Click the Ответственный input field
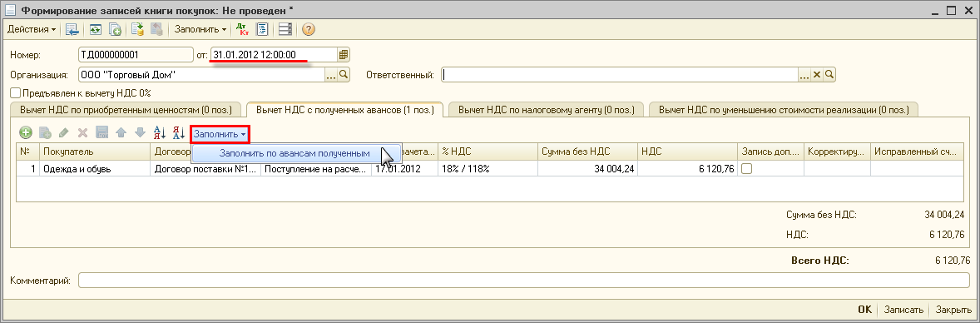 tap(620, 75)
